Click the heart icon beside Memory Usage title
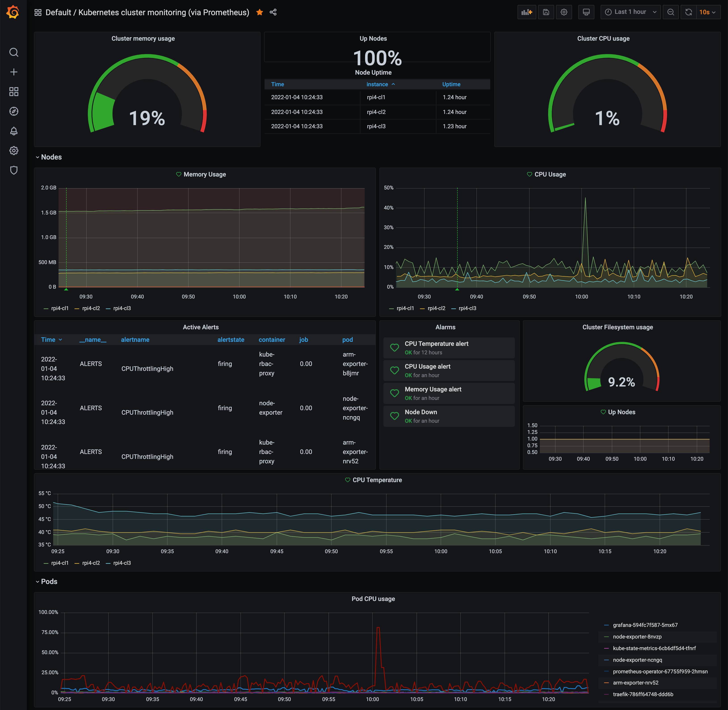Screen dimensions: 728x710 click(179, 174)
